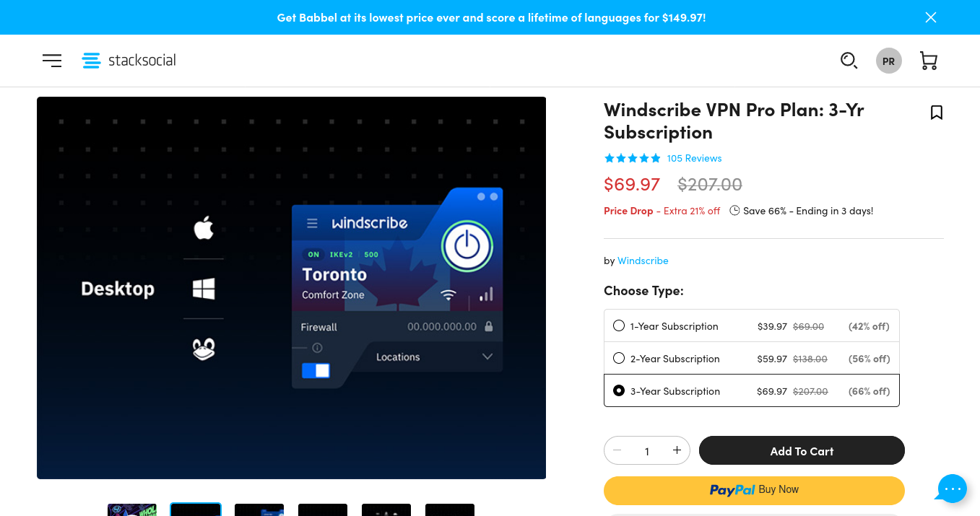Open the PR account avatar

pyautogui.click(x=888, y=61)
